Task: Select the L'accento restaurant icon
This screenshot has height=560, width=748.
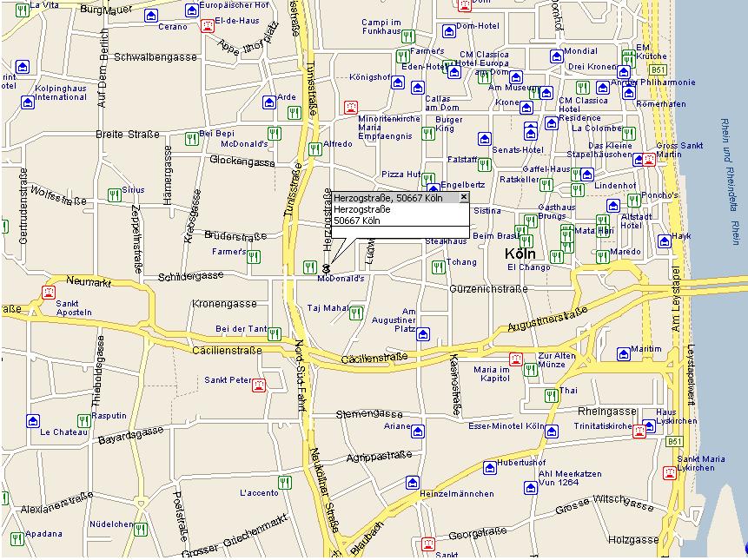Action: pos(284,483)
